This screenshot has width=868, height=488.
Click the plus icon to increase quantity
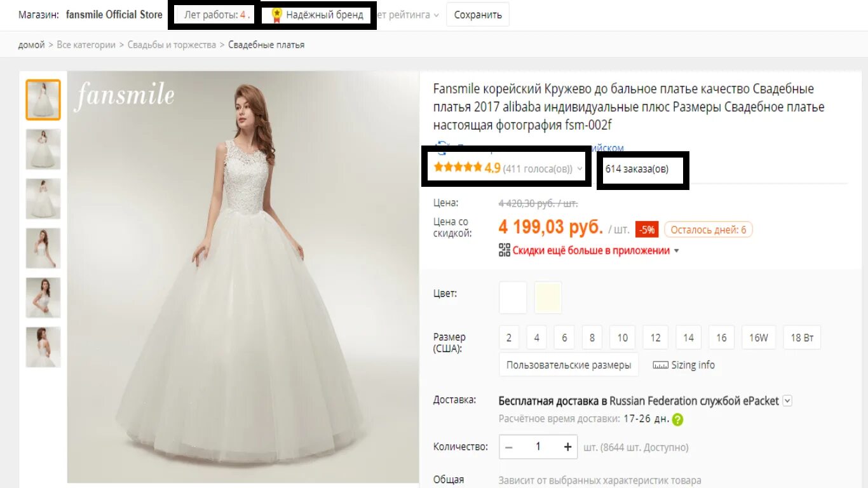coord(567,447)
